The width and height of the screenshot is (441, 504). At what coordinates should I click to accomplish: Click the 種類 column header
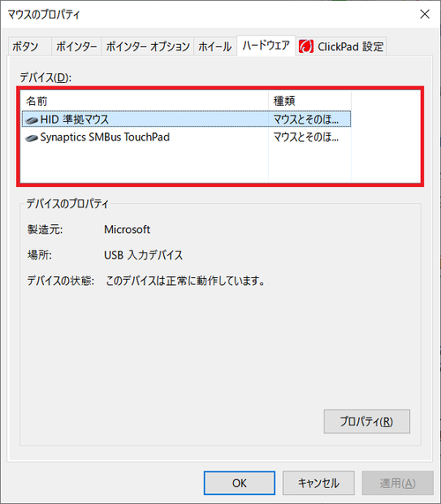310,101
